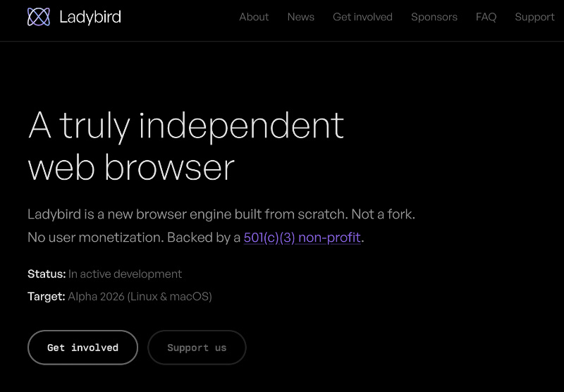Choose Support in the header menu
564x392 pixels.
pos(534,17)
